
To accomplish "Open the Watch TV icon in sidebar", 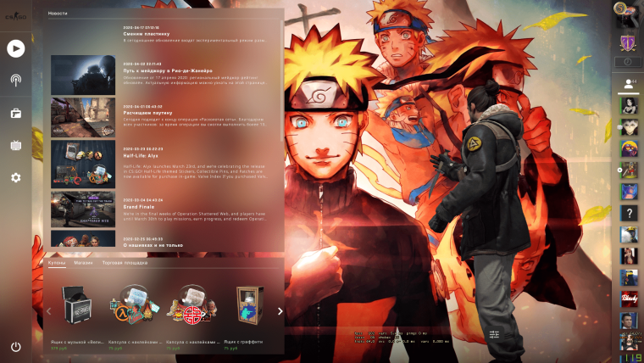I will pyautogui.click(x=15, y=145).
